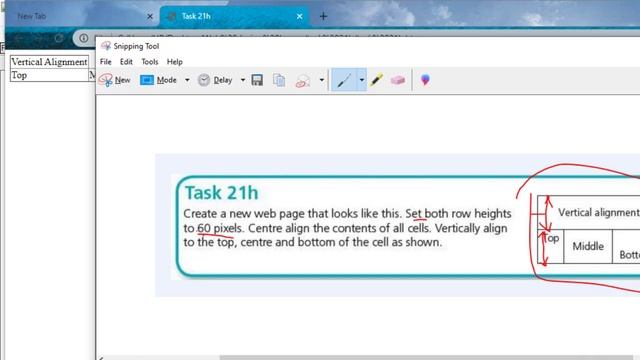This screenshot has width=640, height=360.
Task: Select the Eraser tool
Action: click(398, 80)
